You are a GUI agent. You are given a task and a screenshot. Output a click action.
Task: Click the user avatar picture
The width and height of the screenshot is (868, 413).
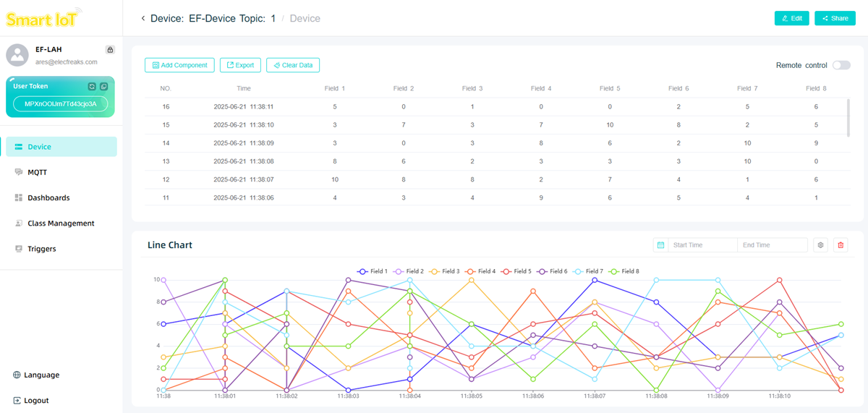[18, 55]
